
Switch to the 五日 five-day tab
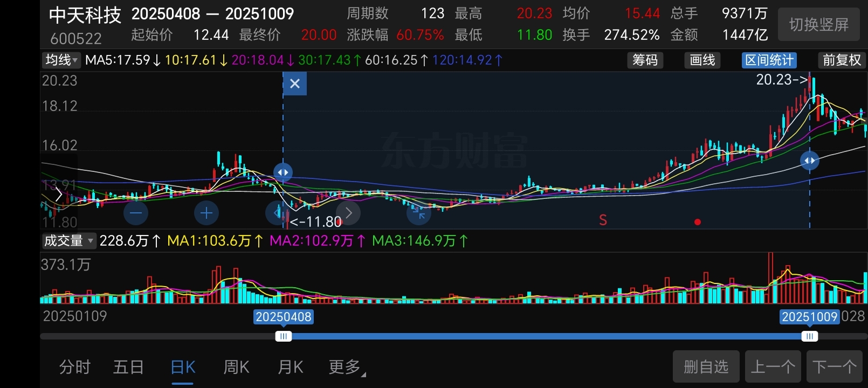[128, 367]
